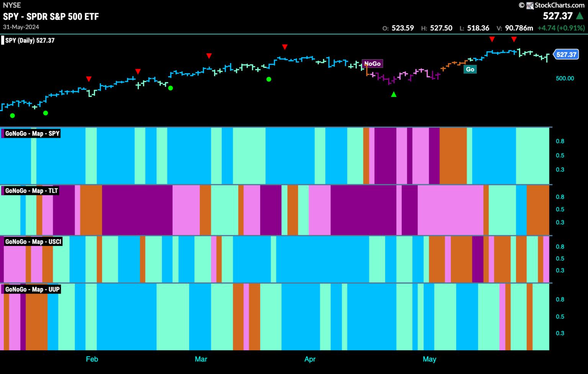Click the StockCharts.com logo icon
The width and height of the screenshot is (588, 374).
(x=530, y=5)
